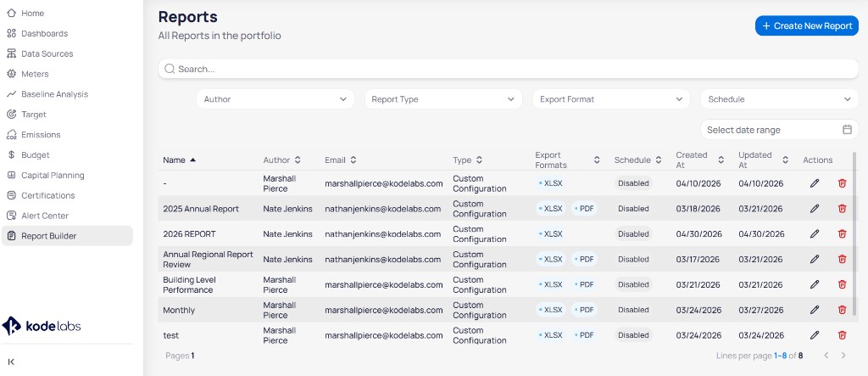868x376 pixels.
Task: Click Building Level Performance name
Action: click(189, 284)
